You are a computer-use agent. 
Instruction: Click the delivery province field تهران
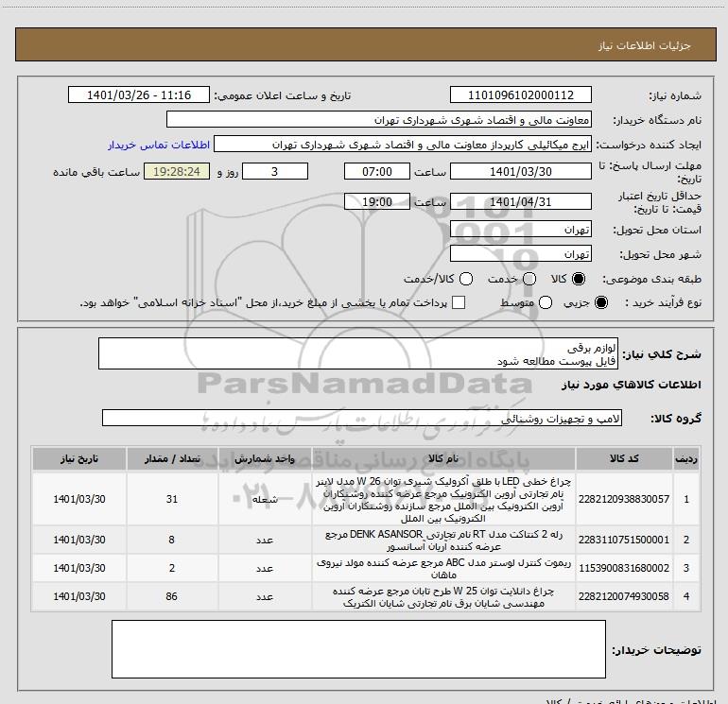[x=520, y=230]
